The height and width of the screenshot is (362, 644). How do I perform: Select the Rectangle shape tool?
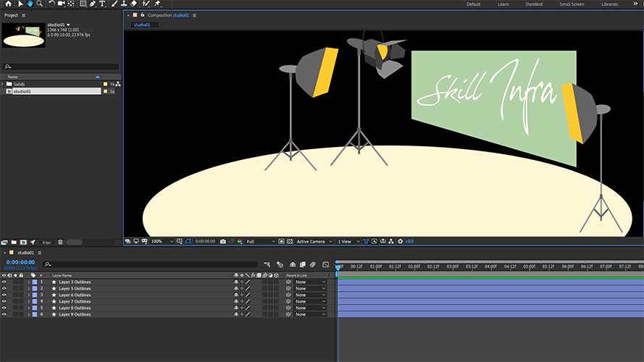[x=83, y=4]
